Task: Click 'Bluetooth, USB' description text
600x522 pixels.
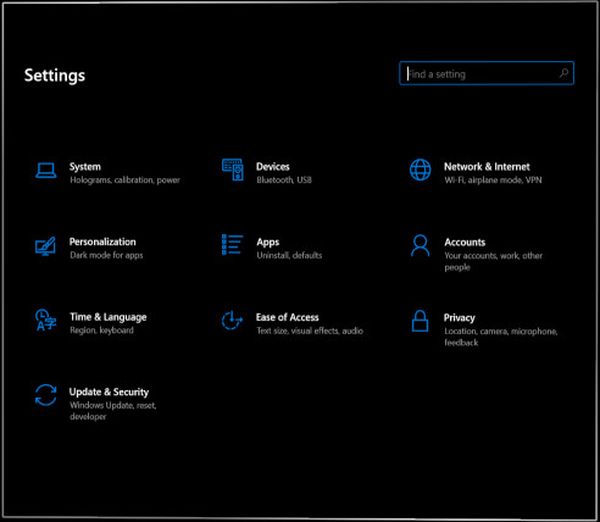Action: pos(284,180)
